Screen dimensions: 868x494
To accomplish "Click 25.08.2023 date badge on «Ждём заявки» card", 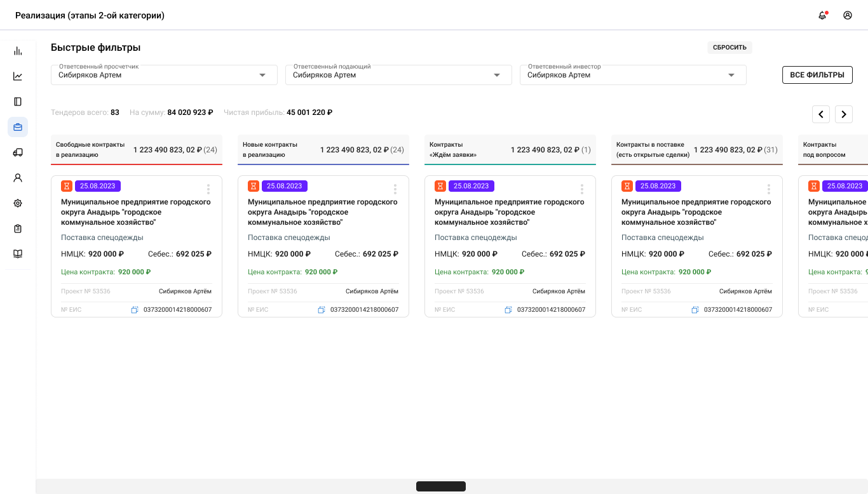I will click(471, 186).
